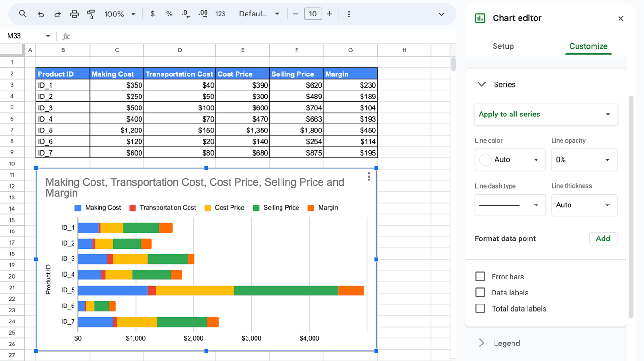Enable the Data labels checkbox
644x361 pixels.
480,293
